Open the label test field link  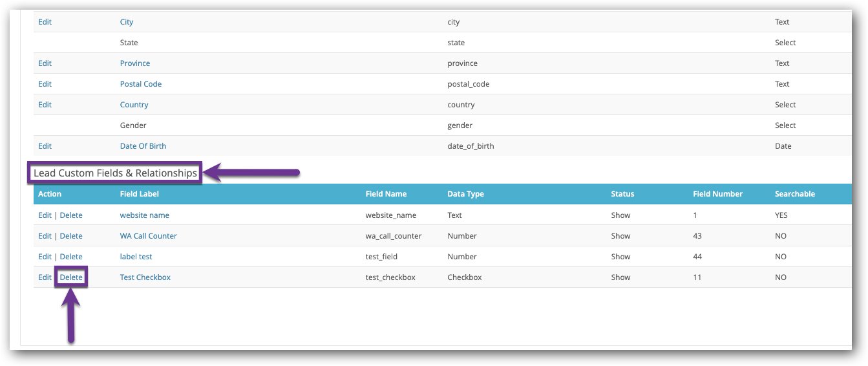pos(136,257)
